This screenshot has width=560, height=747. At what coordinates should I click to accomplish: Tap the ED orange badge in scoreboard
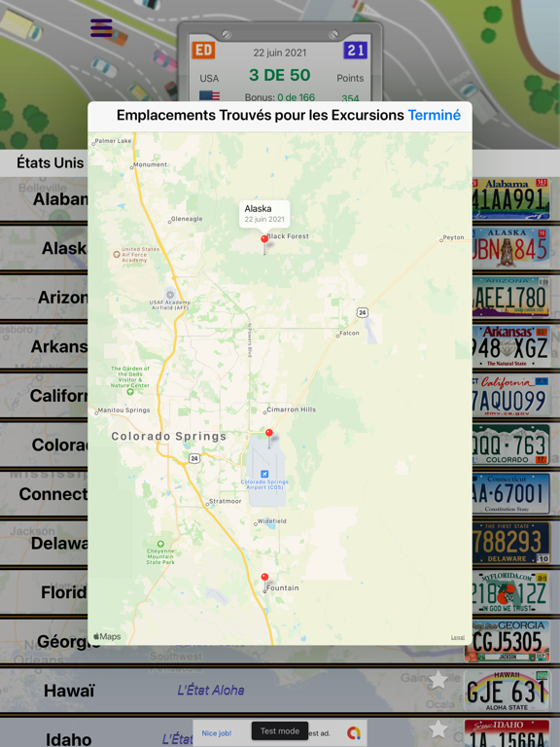tap(203, 50)
